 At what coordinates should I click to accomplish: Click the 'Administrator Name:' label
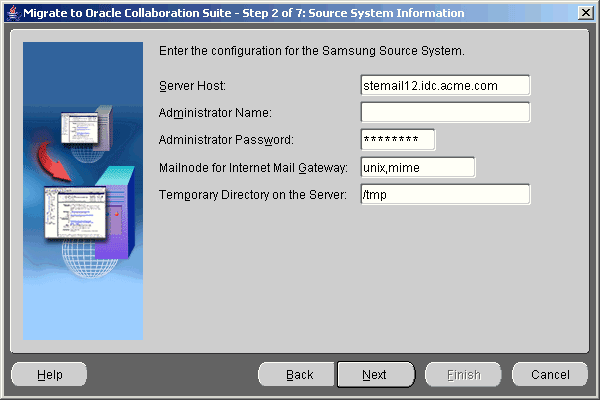[215, 113]
